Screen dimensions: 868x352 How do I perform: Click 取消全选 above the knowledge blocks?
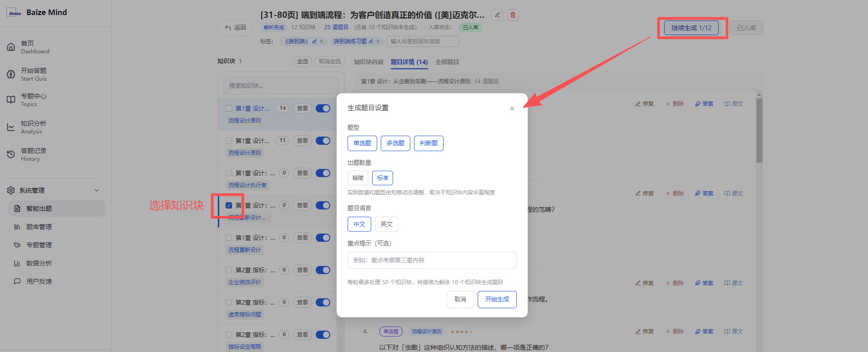click(x=330, y=61)
